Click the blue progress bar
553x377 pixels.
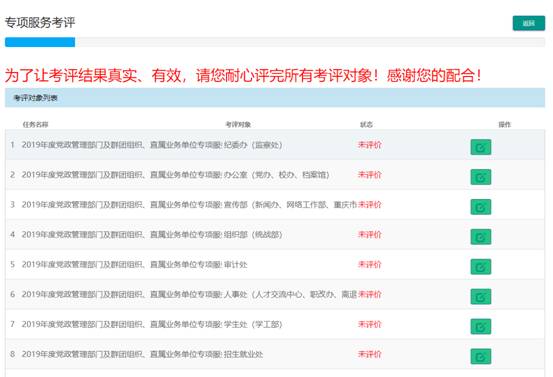[40, 42]
